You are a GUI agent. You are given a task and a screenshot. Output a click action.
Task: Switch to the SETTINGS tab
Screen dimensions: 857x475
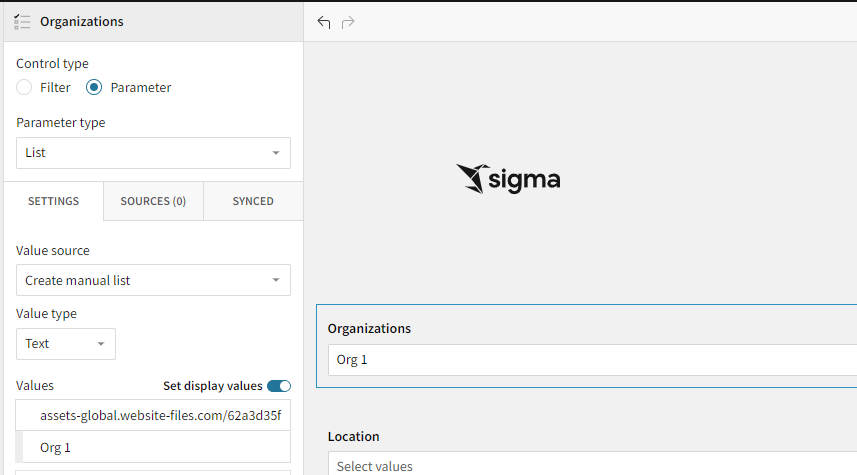[x=53, y=201]
